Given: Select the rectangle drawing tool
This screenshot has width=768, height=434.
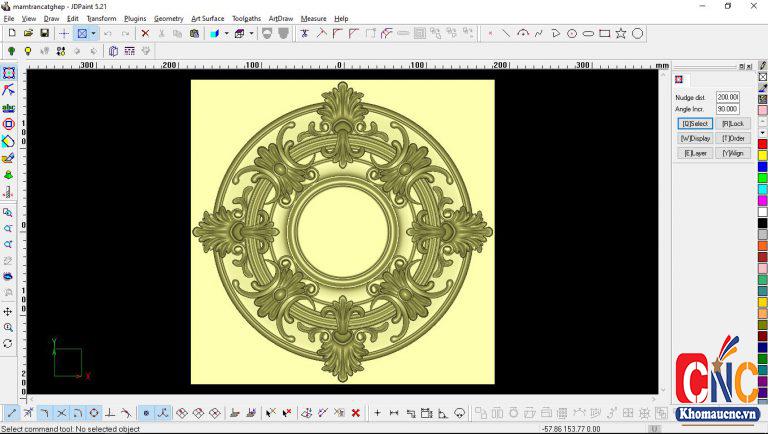Looking at the screenshot, I should pyautogui.click(x=604, y=33).
